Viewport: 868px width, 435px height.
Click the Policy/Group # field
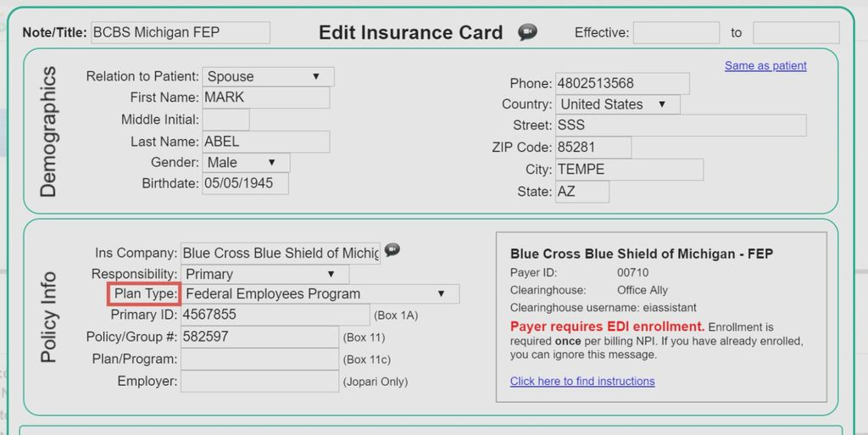tap(259, 337)
